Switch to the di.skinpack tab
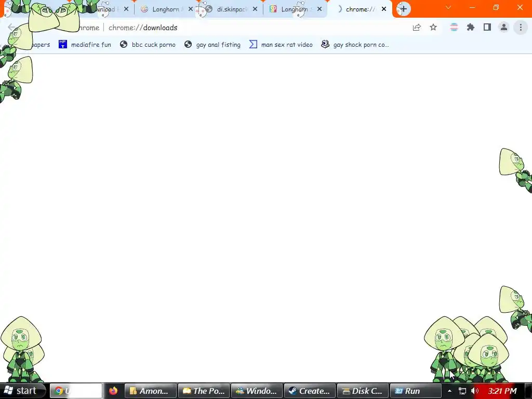The width and height of the screenshot is (532, 399). pyautogui.click(x=230, y=9)
